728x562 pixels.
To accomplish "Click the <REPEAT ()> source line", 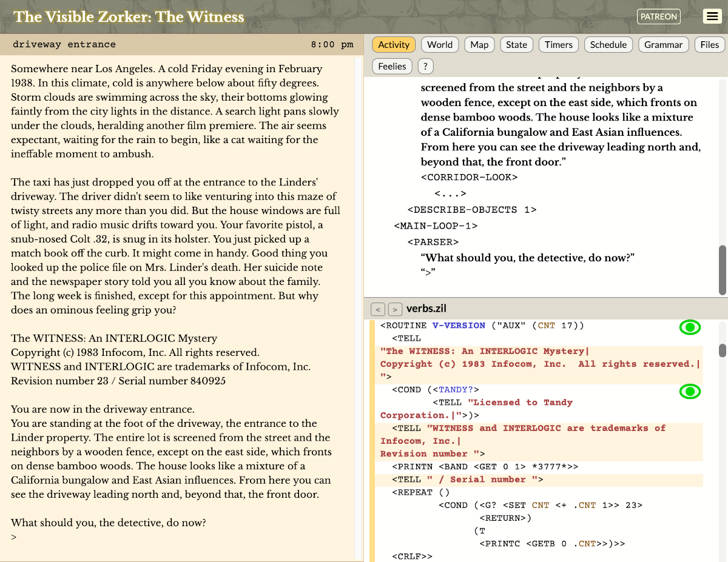I will coord(421,492).
